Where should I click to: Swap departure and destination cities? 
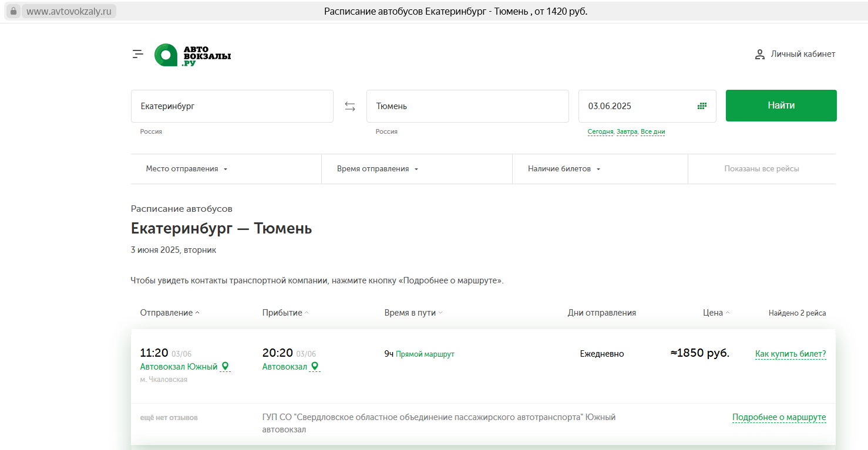[350, 106]
